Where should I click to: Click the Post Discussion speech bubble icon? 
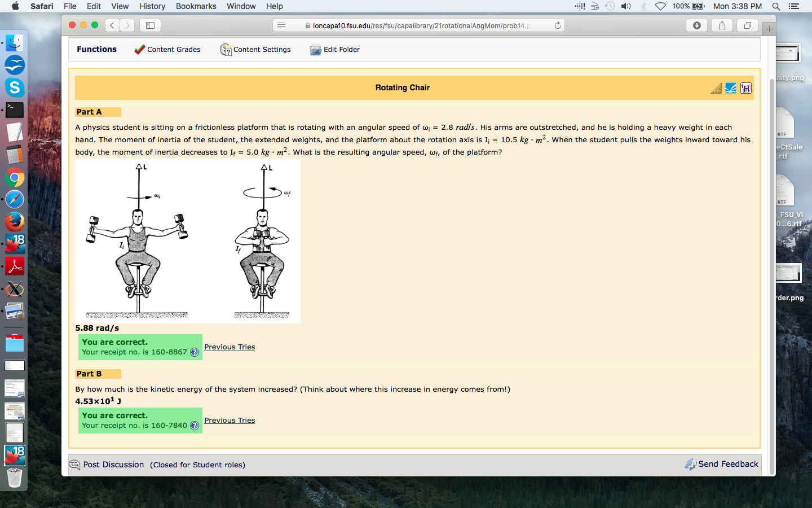[74, 465]
